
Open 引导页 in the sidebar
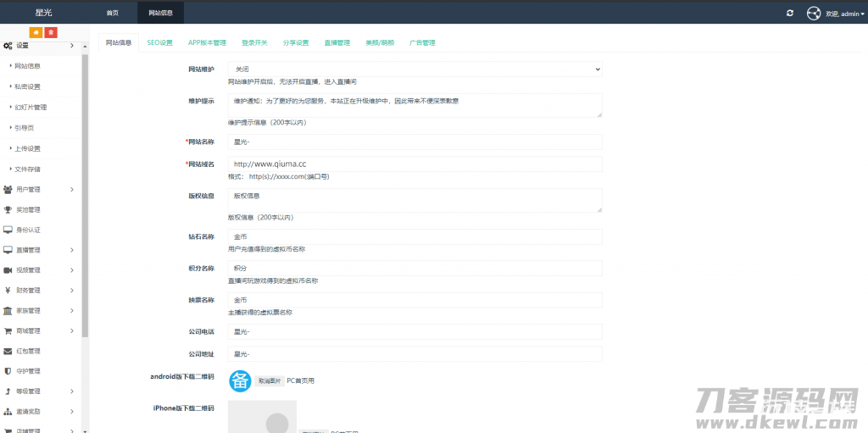pyautogui.click(x=24, y=128)
